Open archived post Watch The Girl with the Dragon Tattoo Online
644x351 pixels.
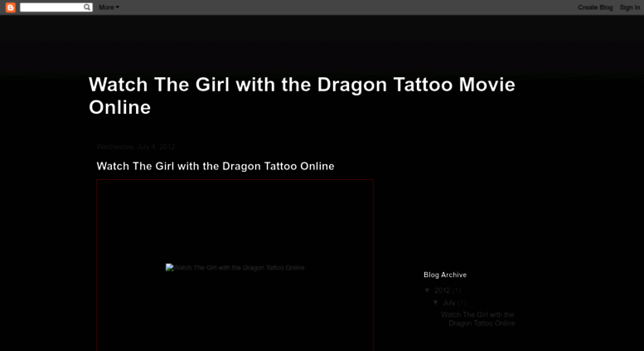pyautogui.click(x=478, y=319)
